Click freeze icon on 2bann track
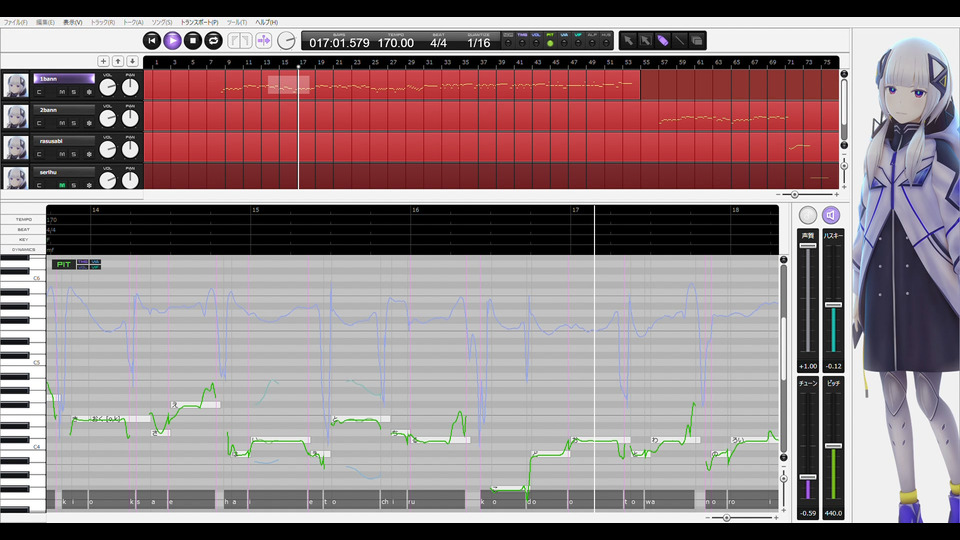 (89, 123)
